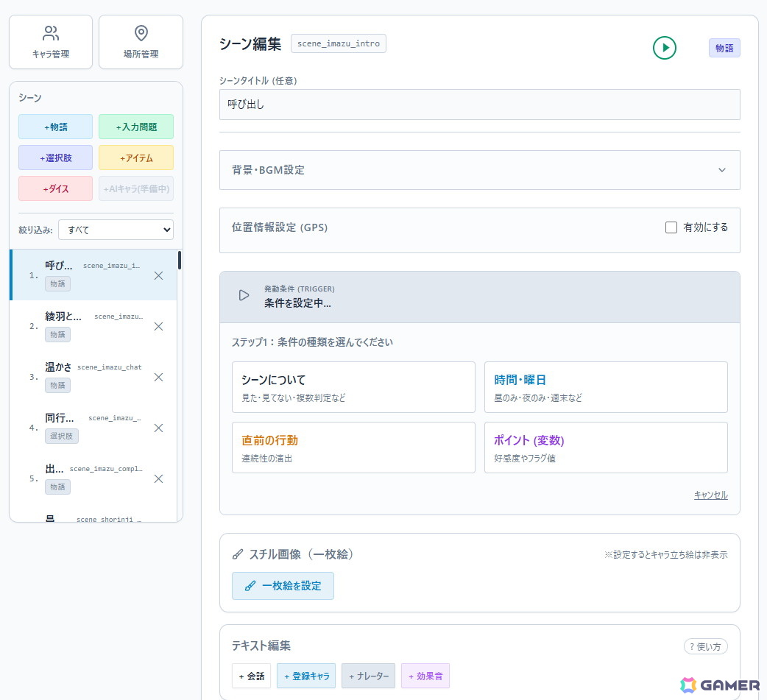Image resolution: width=767 pixels, height=700 pixels.
Task: Open キャラ管理 people icon
Action: [51, 33]
